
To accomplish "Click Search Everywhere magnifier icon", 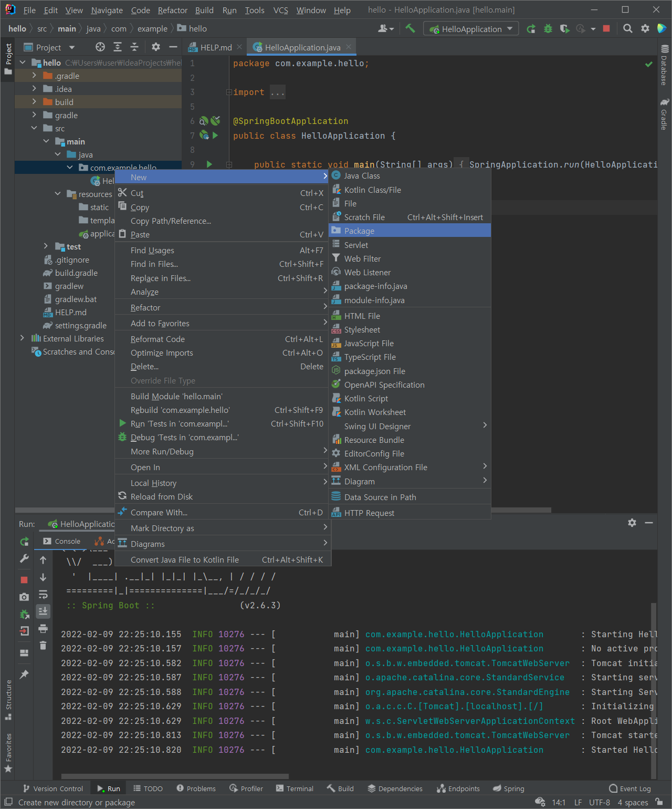I will [627, 29].
